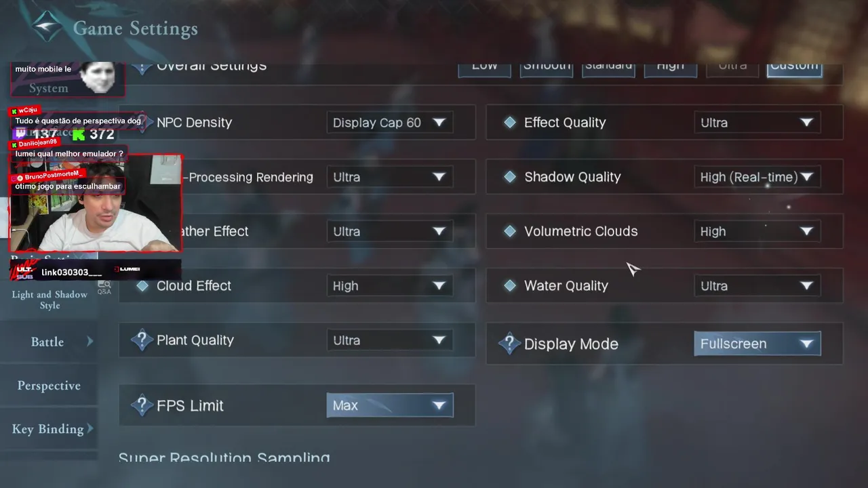Click the streamer webcam overlay
The width and height of the screenshot is (868, 488).
[95, 204]
